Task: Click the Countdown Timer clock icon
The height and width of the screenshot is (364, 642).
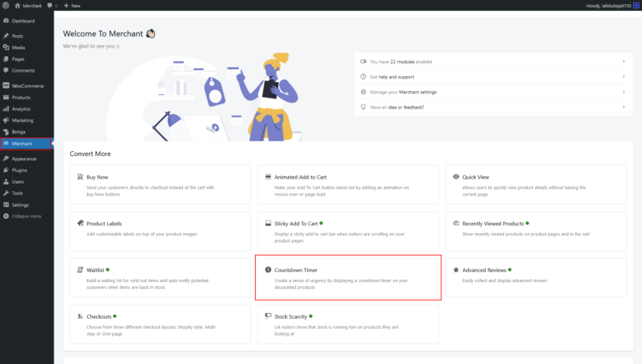Action: [267, 270]
